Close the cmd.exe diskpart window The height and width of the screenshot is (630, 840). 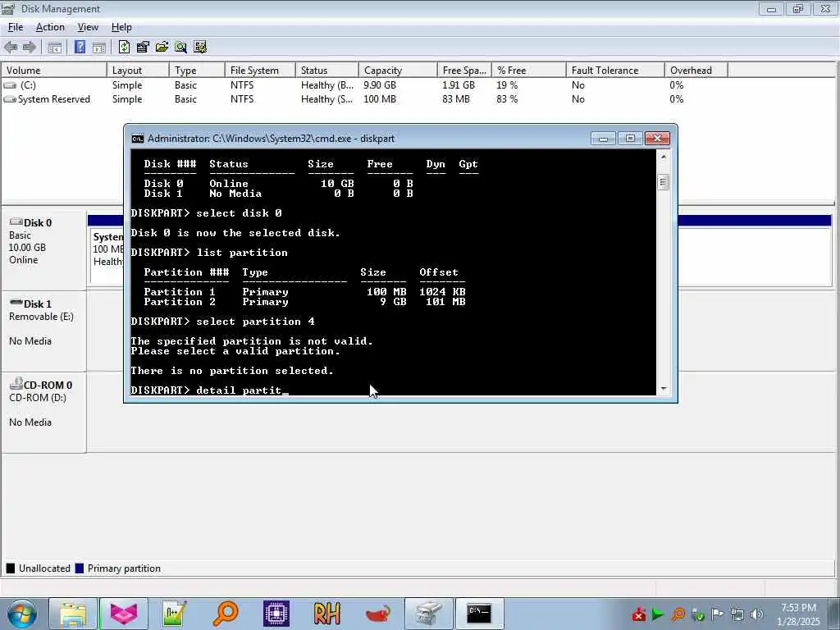pyautogui.click(x=657, y=139)
